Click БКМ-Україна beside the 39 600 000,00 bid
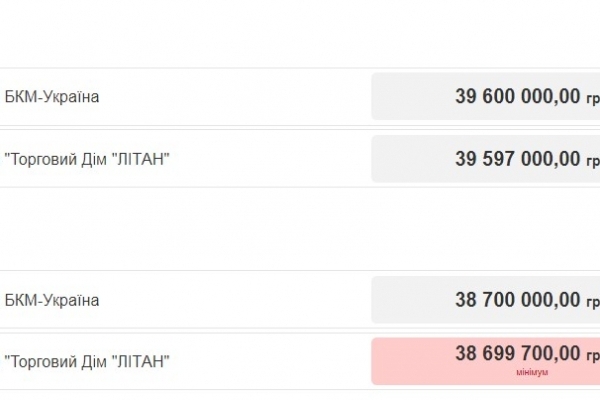Image resolution: width=600 pixels, height=400 pixels. (x=52, y=97)
